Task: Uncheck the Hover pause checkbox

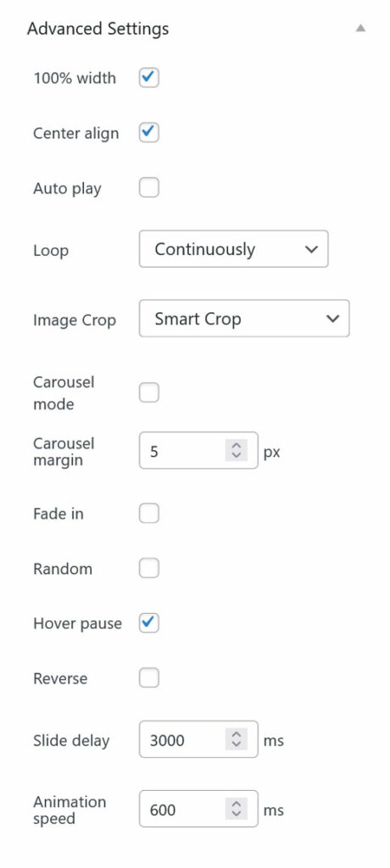Action: coord(149,623)
